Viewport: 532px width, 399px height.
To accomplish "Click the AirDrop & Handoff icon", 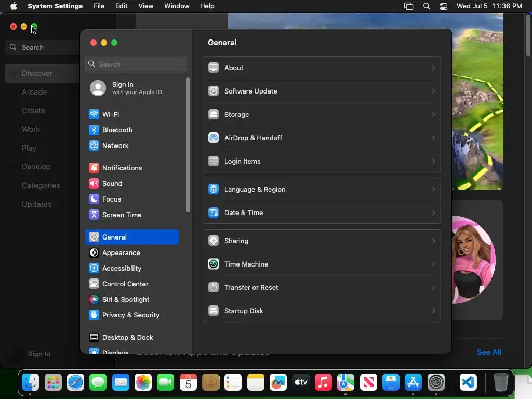I will [x=214, y=138].
